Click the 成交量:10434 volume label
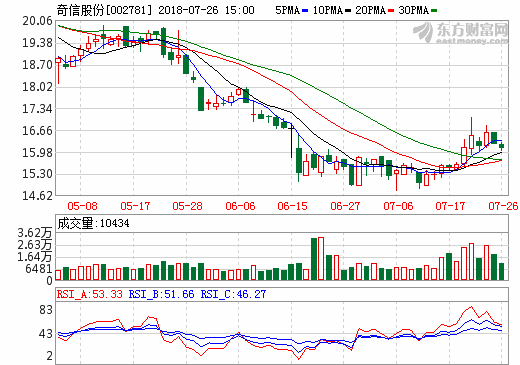This screenshot has width=520, height=365. click(93, 223)
